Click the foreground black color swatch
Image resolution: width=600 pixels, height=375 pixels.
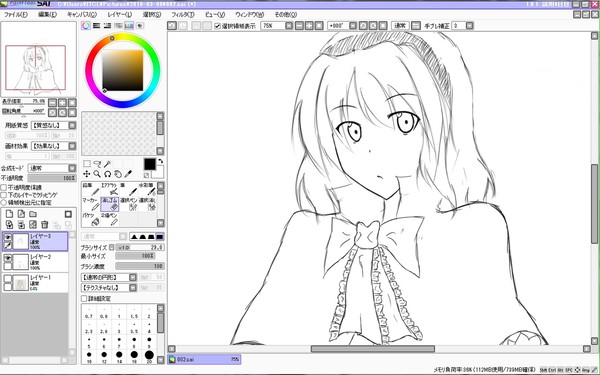pyautogui.click(x=150, y=165)
